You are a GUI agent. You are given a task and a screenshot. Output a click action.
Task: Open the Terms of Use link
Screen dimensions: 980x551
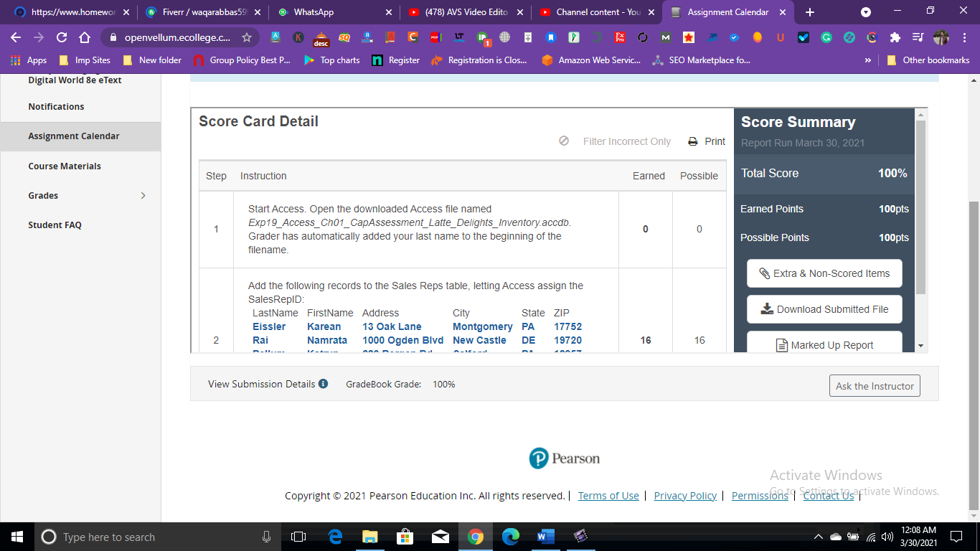608,496
